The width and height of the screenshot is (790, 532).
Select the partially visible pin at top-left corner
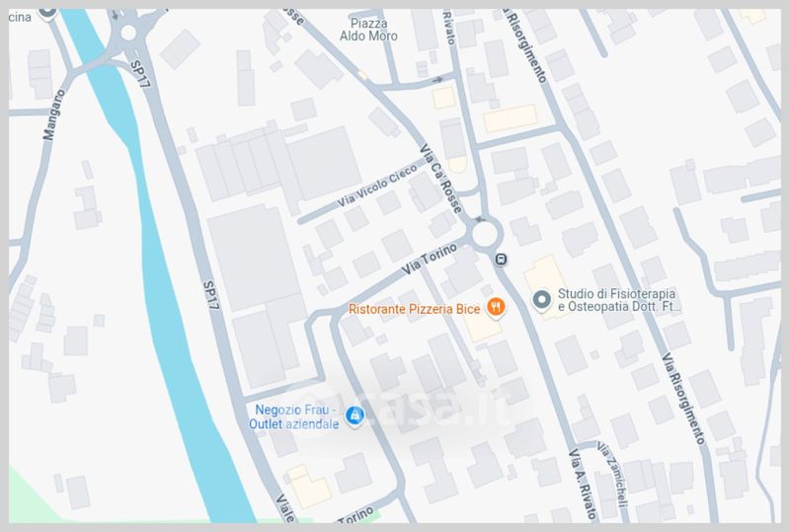coord(47,12)
